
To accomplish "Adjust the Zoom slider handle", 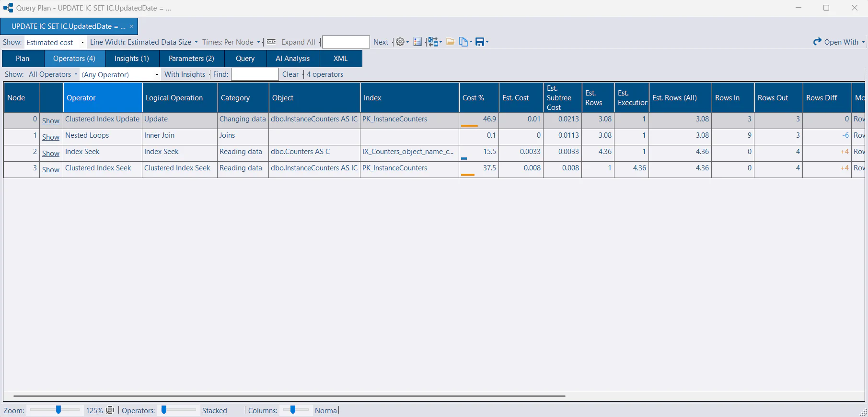I will pyautogui.click(x=58, y=410).
